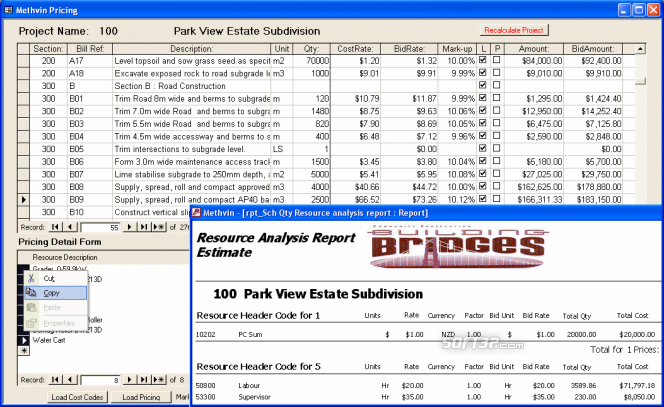Choose Cut from the context menu

(x=56, y=278)
